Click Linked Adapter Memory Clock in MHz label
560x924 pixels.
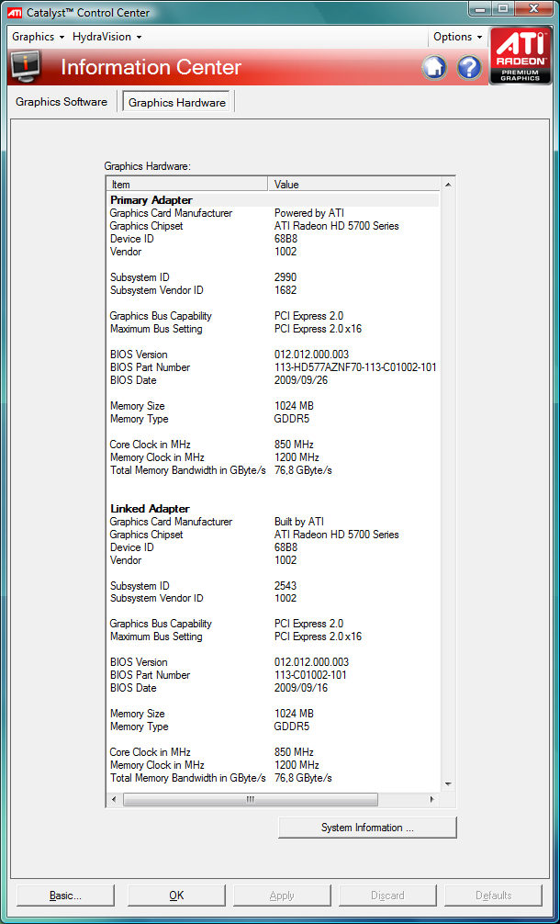pos(157,765)
